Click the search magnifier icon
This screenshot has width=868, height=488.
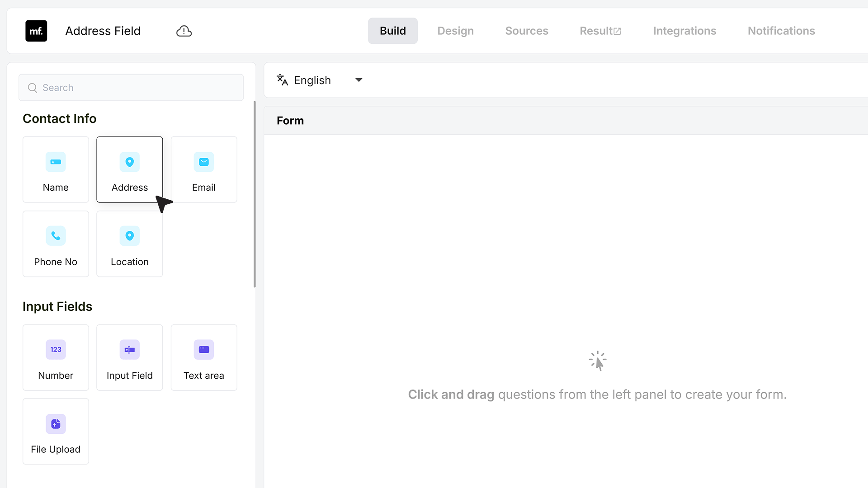click(x=33, y=88)
